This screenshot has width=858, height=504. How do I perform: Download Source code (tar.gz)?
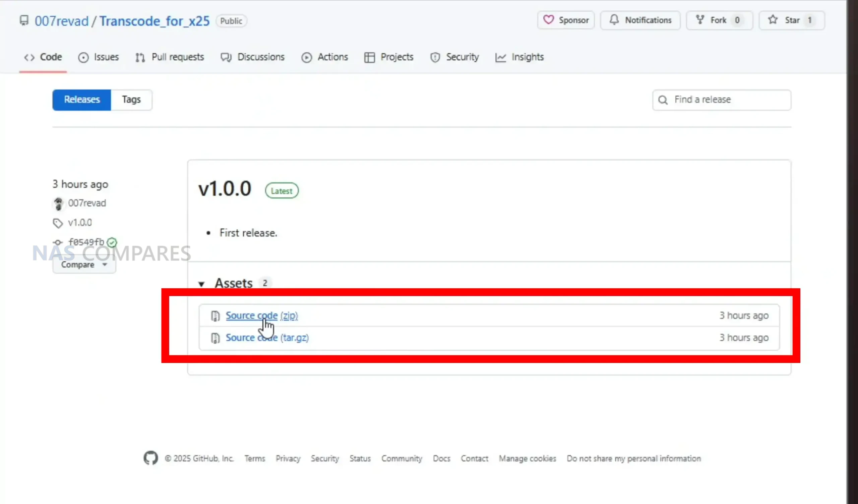(267, 338)
